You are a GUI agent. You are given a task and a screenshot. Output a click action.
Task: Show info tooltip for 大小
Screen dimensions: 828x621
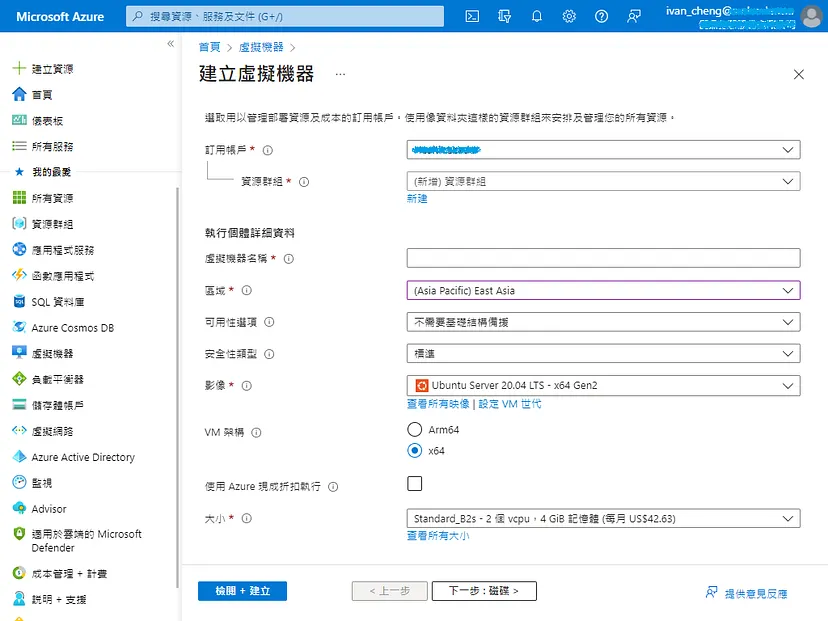247,519
